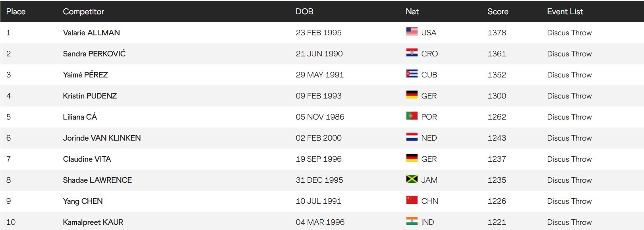Click the Croatia flag icon

[x=412, y=53]
